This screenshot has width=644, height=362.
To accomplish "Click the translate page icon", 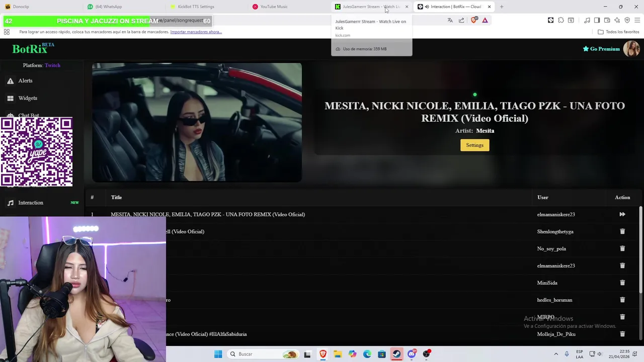I will (x=450, y=20).
